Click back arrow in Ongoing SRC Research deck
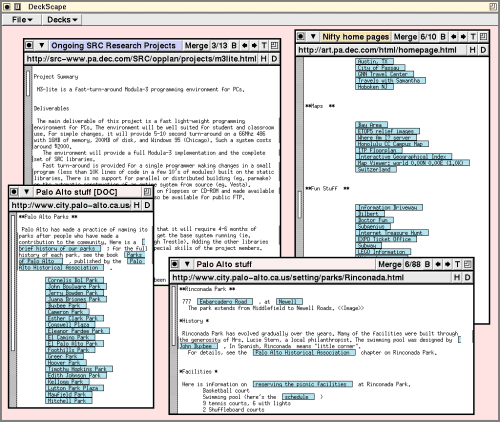500x422 pixels. [244, 45]
